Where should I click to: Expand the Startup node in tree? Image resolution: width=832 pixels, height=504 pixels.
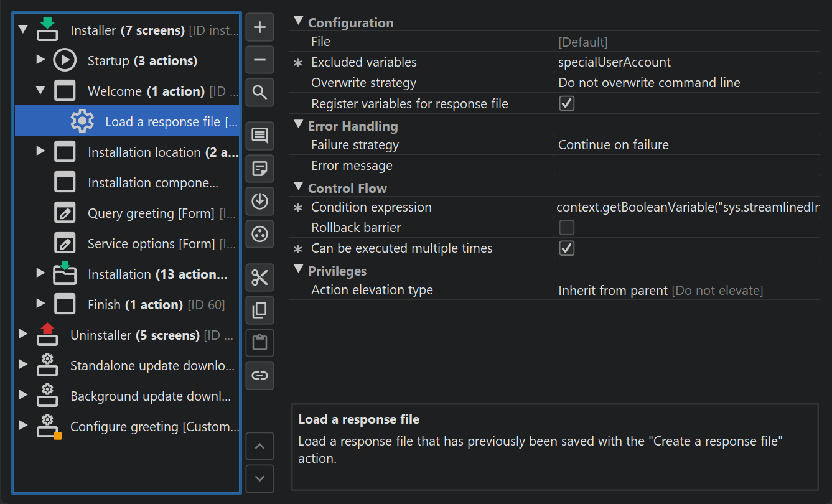[x=40, y=60]
